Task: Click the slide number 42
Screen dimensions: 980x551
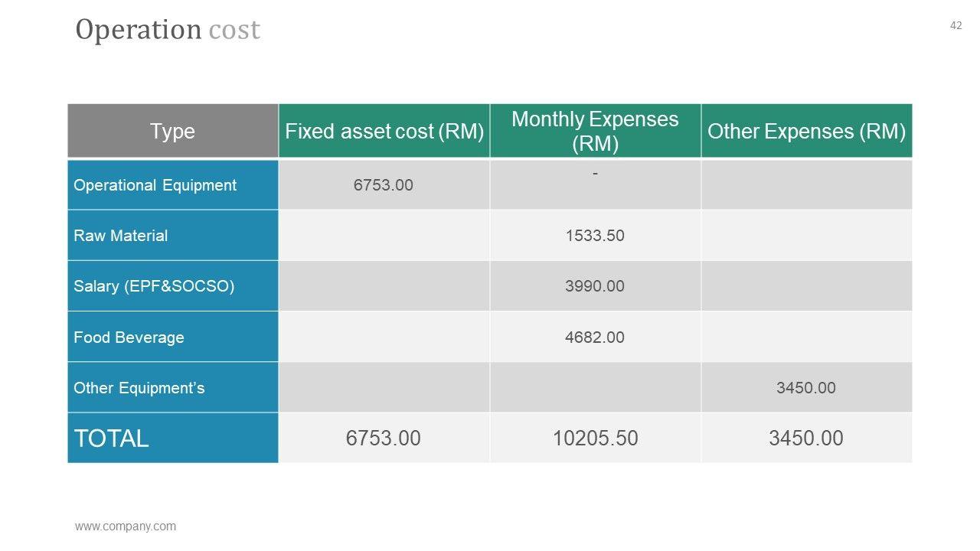Action: [955, 25]
